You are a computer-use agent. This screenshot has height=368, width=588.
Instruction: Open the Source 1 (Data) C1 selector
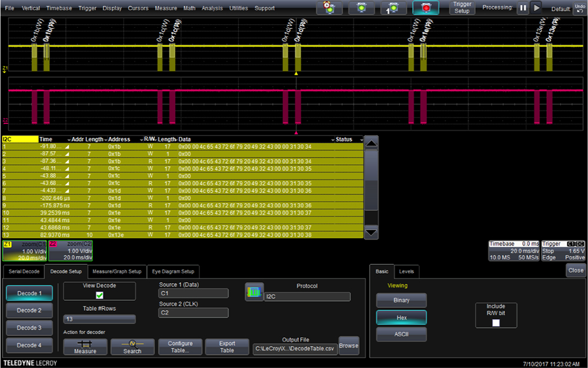193,293
